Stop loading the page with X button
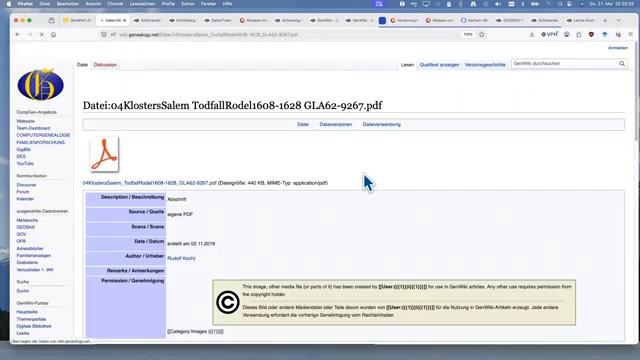 point(42,35)
